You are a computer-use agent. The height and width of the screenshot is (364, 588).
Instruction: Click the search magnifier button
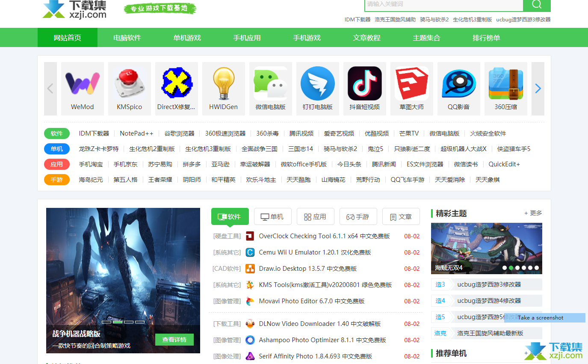click(537, 5)
